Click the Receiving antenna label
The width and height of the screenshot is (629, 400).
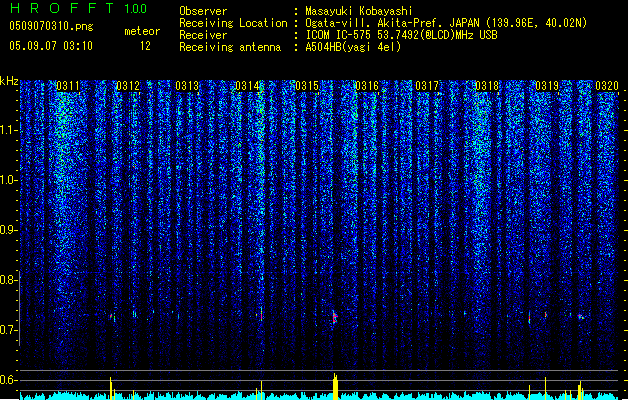tap(230, 47)
